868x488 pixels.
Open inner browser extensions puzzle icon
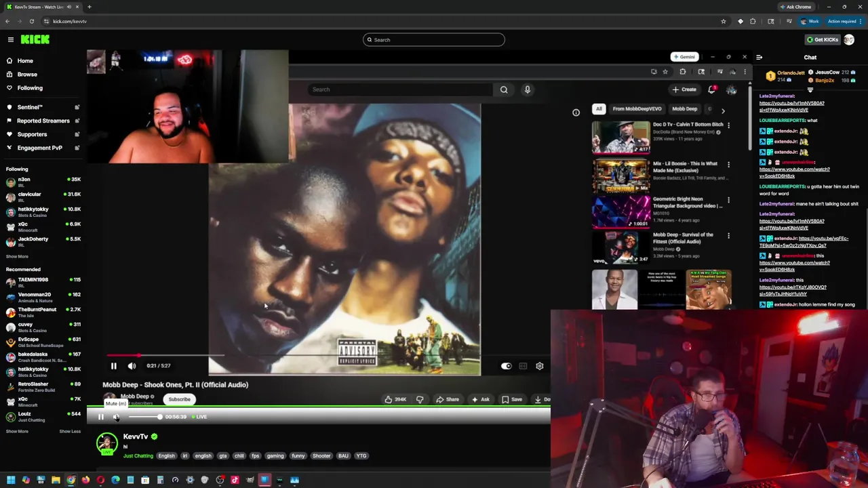[683, 72]
